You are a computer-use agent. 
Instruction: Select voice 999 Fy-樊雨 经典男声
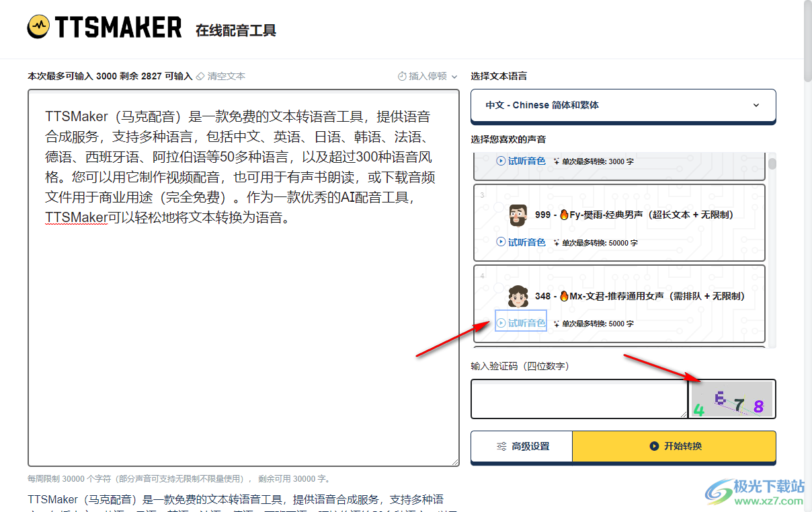tap(619, 223)
